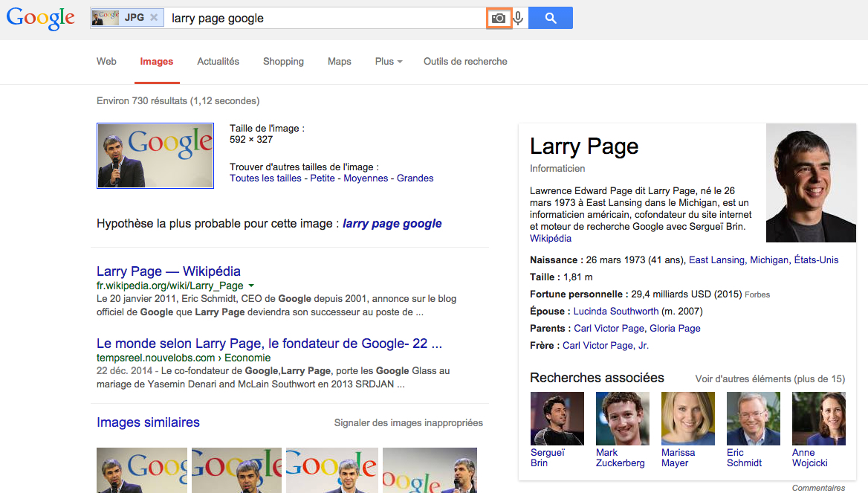868x493 pixels.
Task: Open third similar image thumbnail
Action: pos(332,470)
